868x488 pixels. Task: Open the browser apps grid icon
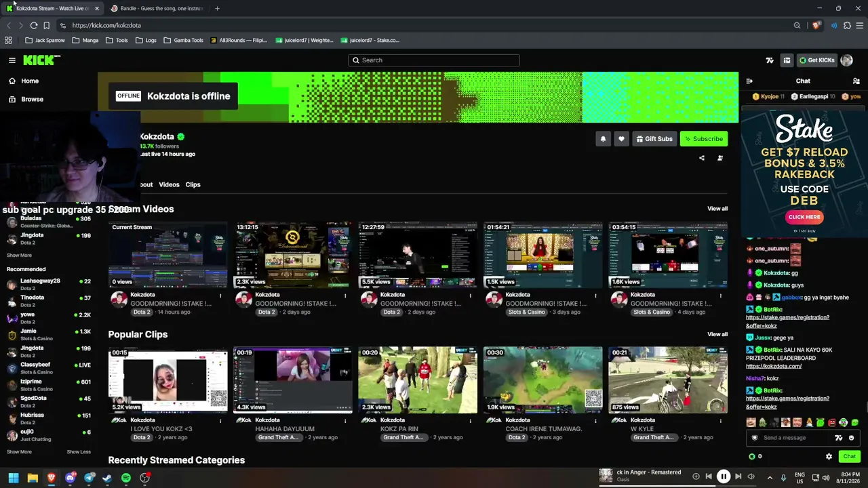click(8, 40)
